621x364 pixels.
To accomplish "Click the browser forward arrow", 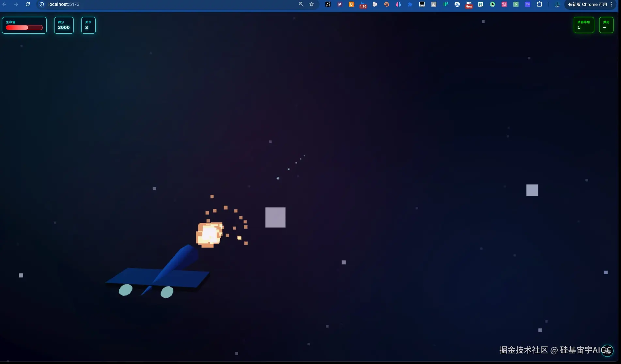I will click(16, 4).
